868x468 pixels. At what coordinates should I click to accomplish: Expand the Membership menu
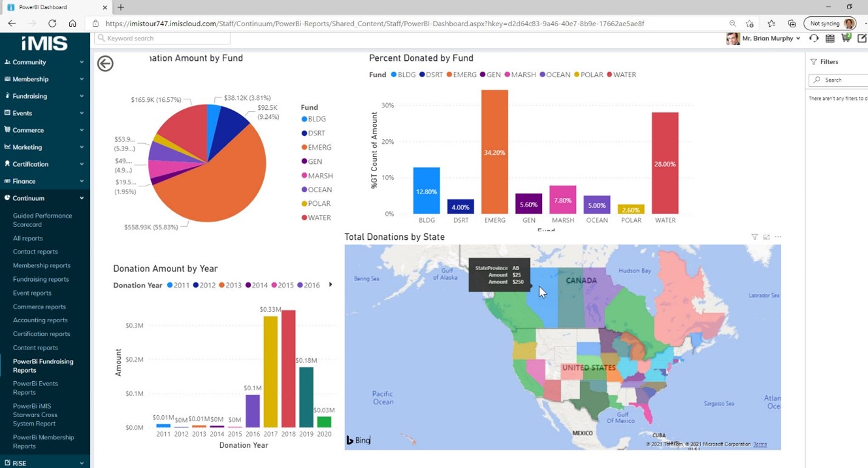click(44, 79)
